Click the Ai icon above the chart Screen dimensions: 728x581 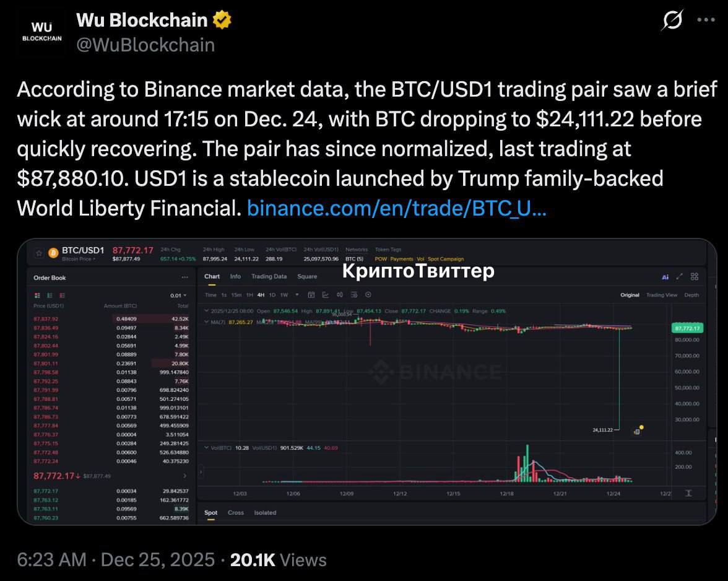(665, 277)
